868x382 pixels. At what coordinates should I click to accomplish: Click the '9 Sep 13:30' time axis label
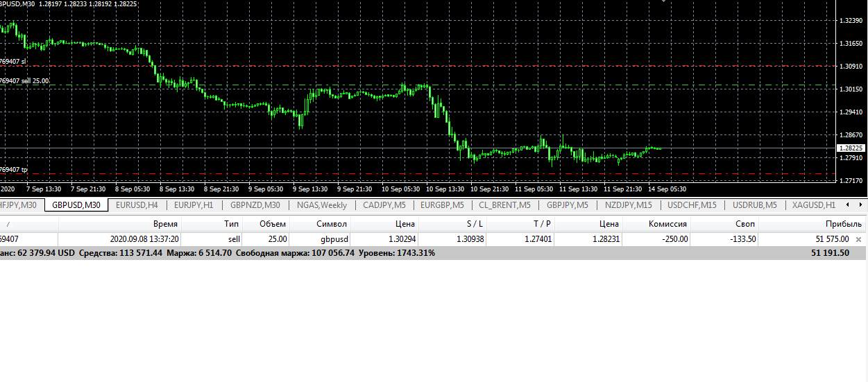click(309, 189)
